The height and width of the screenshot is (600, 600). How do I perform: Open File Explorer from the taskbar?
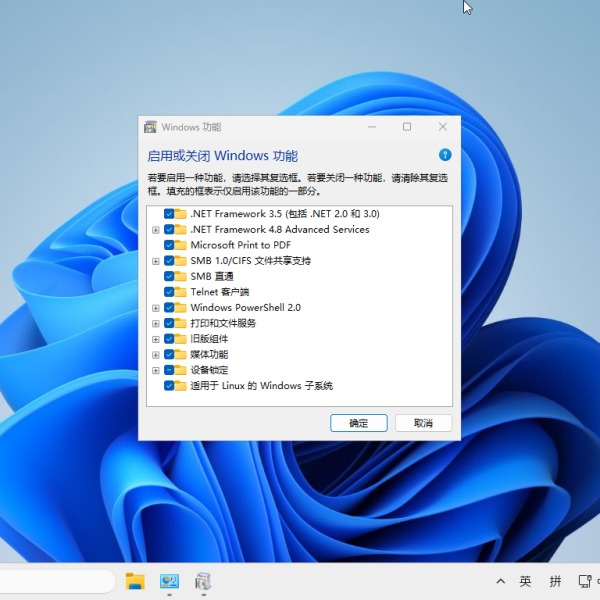click(135, 581)
